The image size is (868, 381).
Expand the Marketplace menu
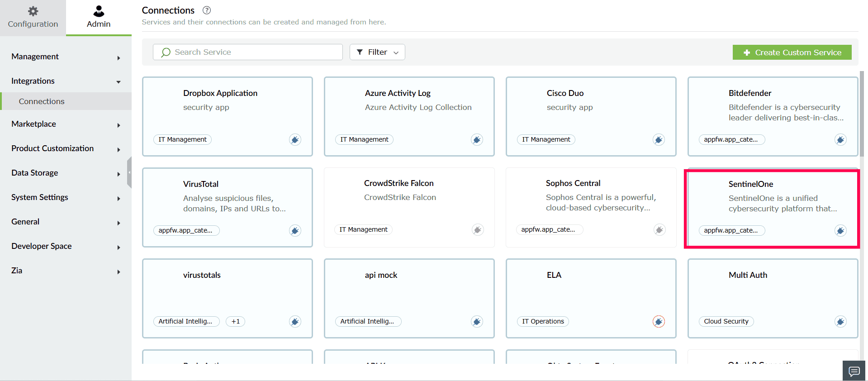66,124
